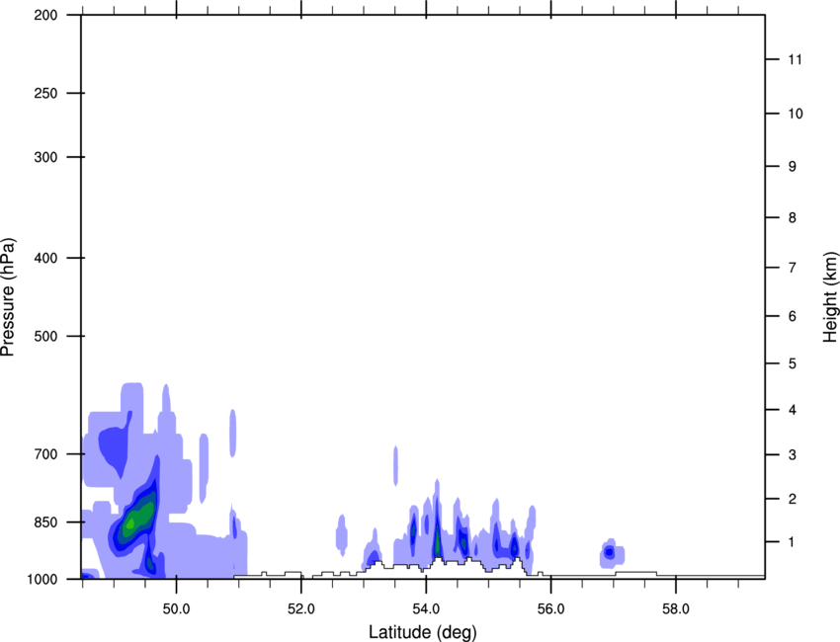Select the 850 pressure tick label

pos(45,522)
